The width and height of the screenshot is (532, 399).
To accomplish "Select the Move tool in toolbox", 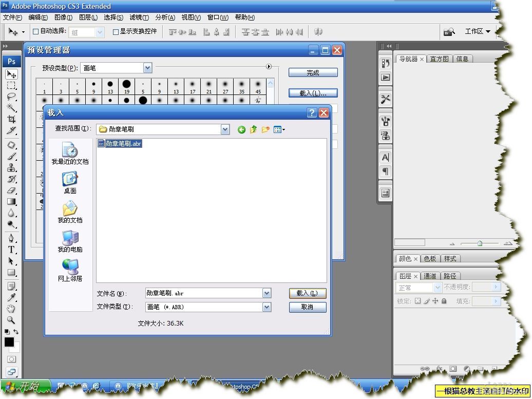I will 11,74.
